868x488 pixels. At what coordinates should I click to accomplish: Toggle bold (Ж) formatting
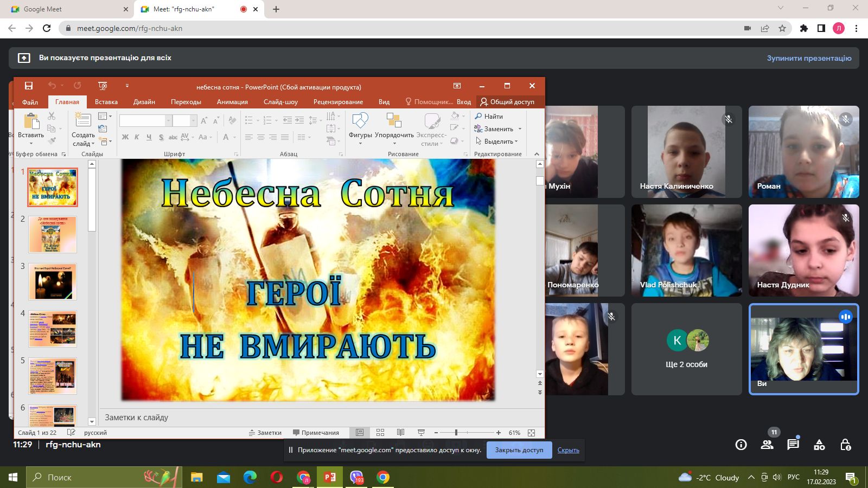tap(125, 137)
